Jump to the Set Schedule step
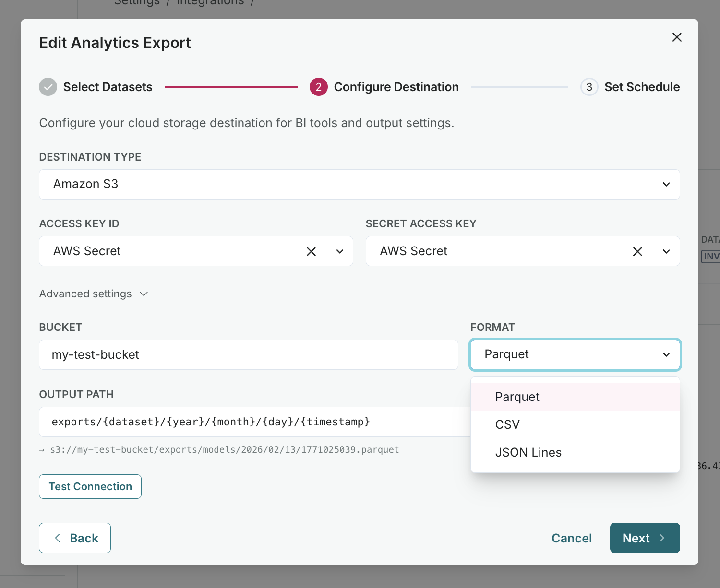The width and height of the screenshot is (720, 588). [642, 87]
